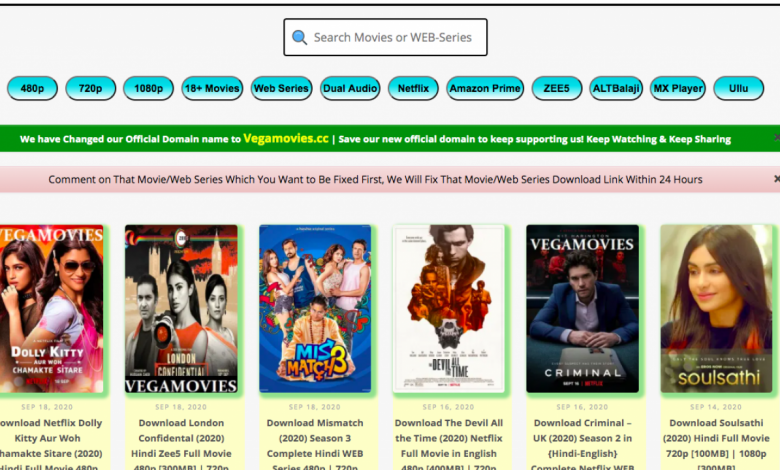Focus the Search Movies or WEB-Series field
The height and width of the screenshot is (470, 780).
pos(385,37)
